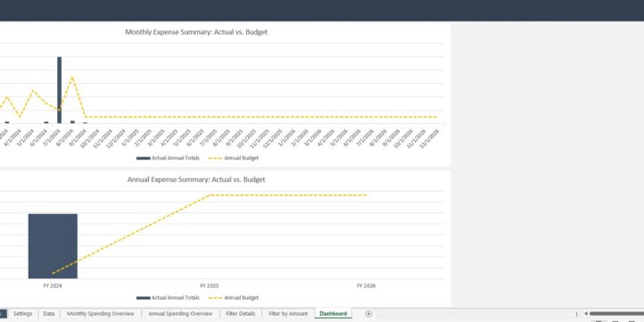644x322 pixels.
Task: Click the Annual Budget legend in the monthly chart
Action: point(234,158)
